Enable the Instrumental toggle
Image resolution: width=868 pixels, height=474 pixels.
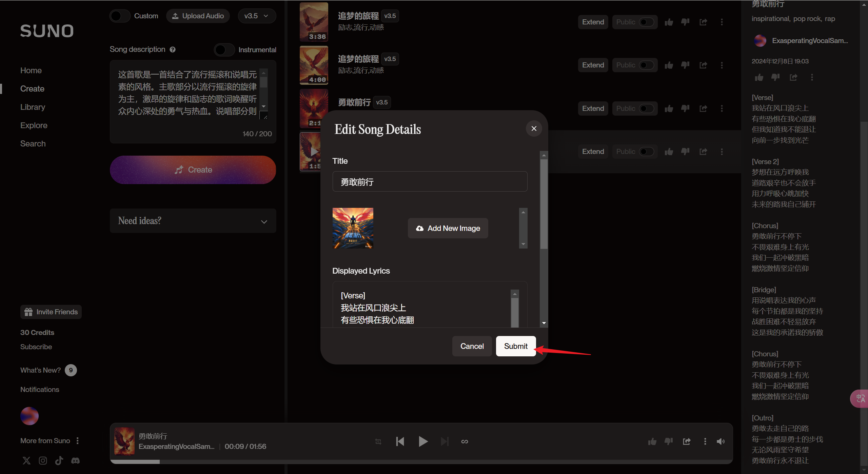224,50
